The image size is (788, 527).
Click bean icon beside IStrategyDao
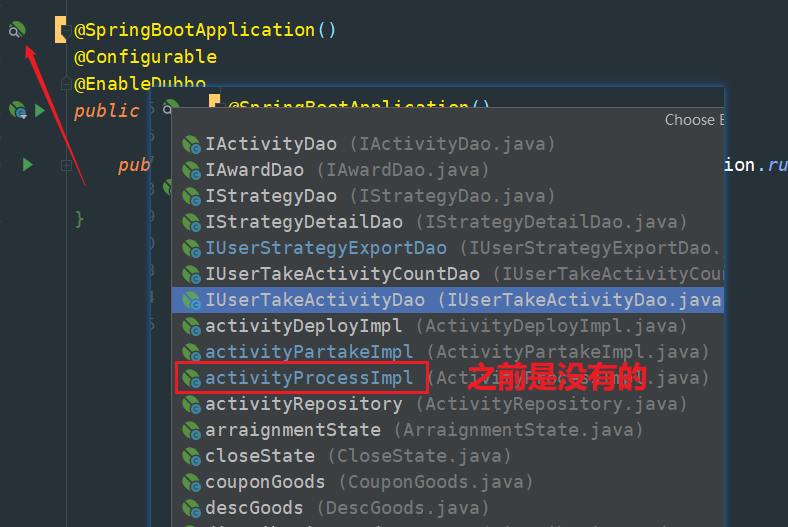[x=191, y=196]
